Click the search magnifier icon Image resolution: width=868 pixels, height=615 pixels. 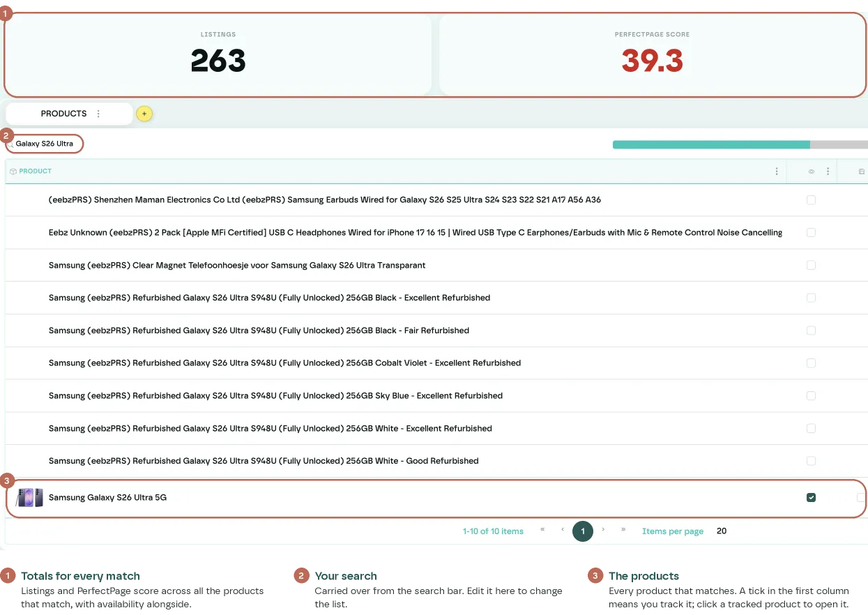click(x=10, y=144)
